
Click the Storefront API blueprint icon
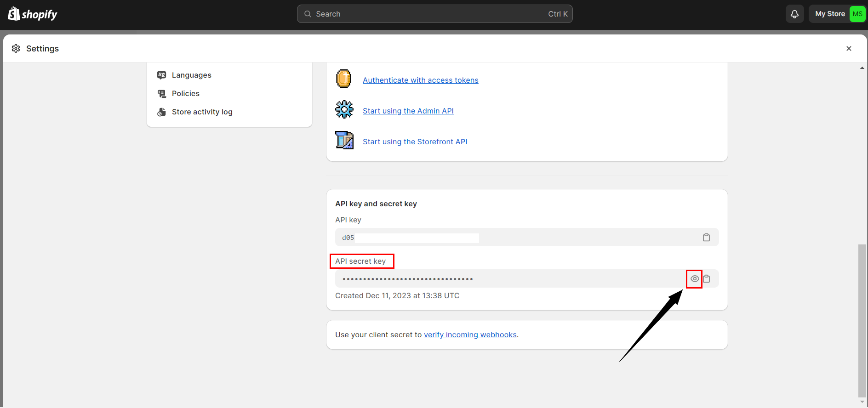[344, 140]
